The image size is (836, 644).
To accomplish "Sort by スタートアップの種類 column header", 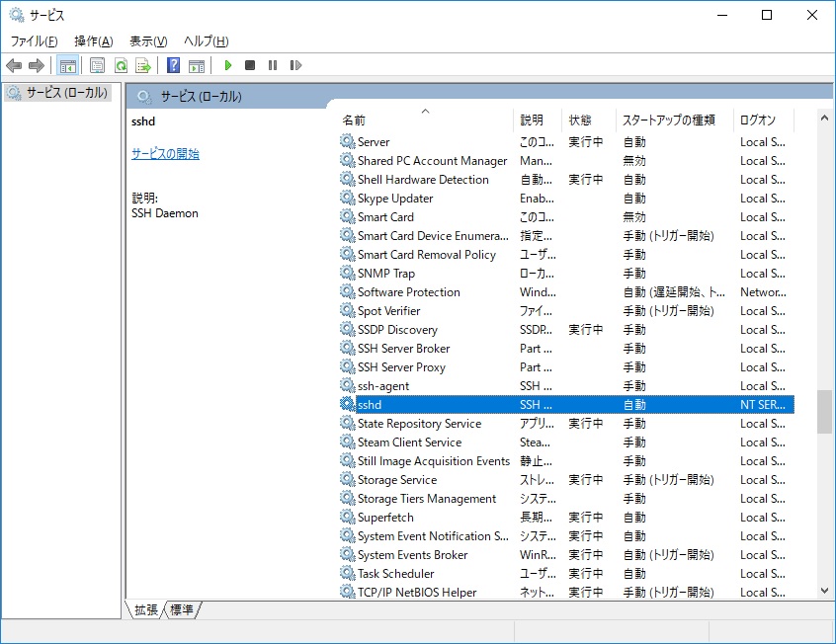I will click(x=668, y=120).
